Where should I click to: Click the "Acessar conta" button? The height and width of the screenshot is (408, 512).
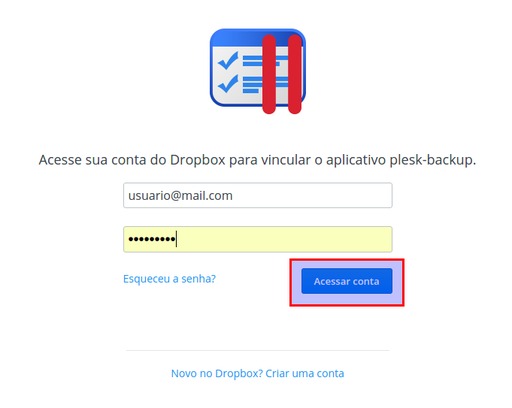(x=347, y=281)
